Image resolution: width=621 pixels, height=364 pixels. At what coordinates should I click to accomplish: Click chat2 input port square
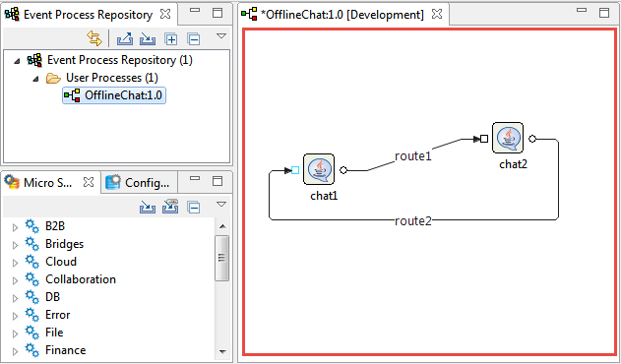[484, 139]
